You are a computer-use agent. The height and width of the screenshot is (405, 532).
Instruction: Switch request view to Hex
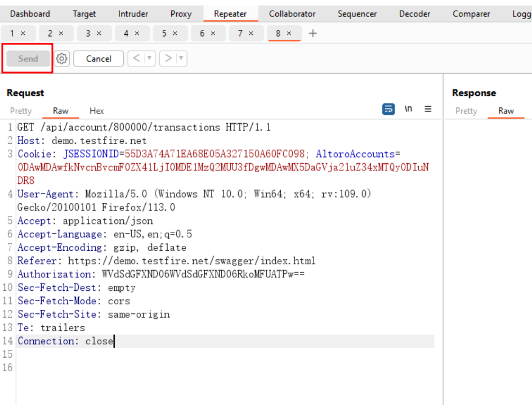click(96, 111)
